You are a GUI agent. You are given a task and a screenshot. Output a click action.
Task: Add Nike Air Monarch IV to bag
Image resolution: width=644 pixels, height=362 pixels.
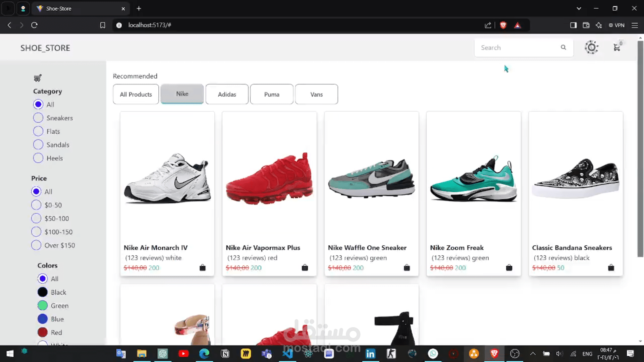(203, 267)
